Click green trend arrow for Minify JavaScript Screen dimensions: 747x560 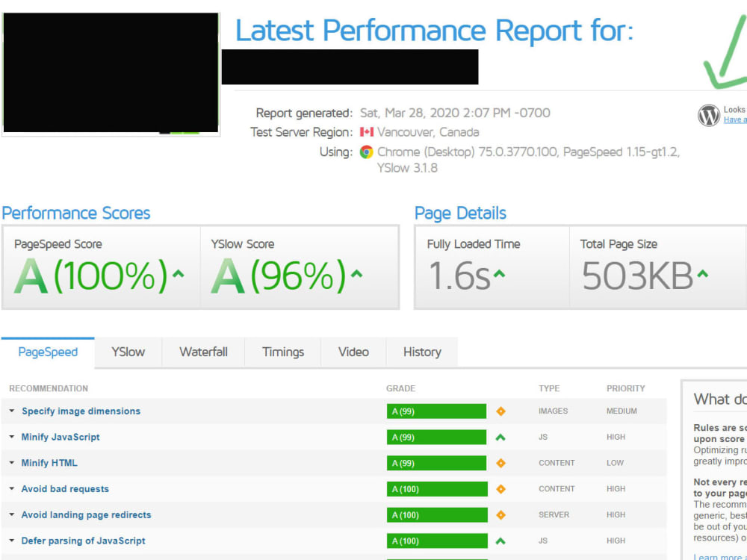(x=500, y=437)
